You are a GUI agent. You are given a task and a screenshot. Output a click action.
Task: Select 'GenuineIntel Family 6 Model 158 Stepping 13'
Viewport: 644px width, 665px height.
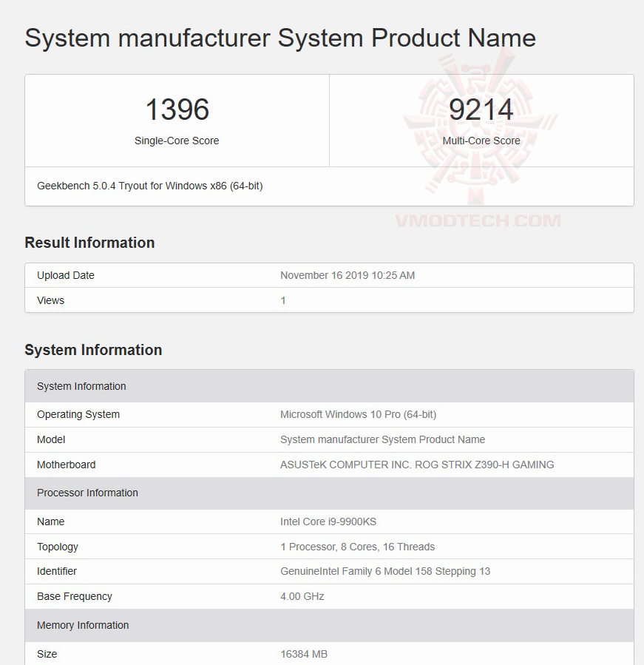(385, 571)
